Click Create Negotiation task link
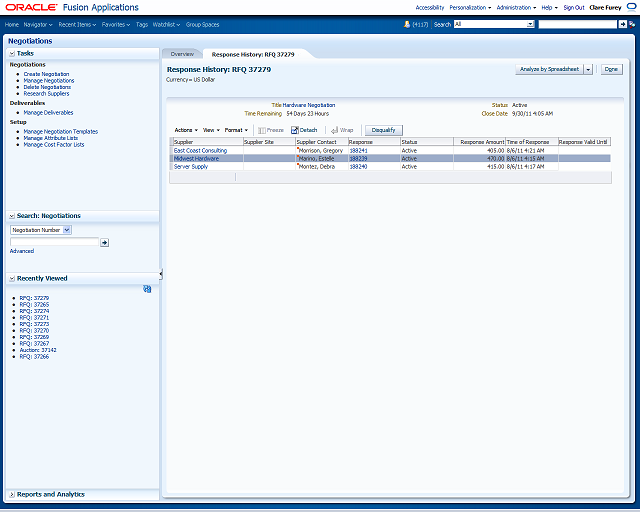The height and width of the screenshot is (512, 640). [x=46, y=74]
